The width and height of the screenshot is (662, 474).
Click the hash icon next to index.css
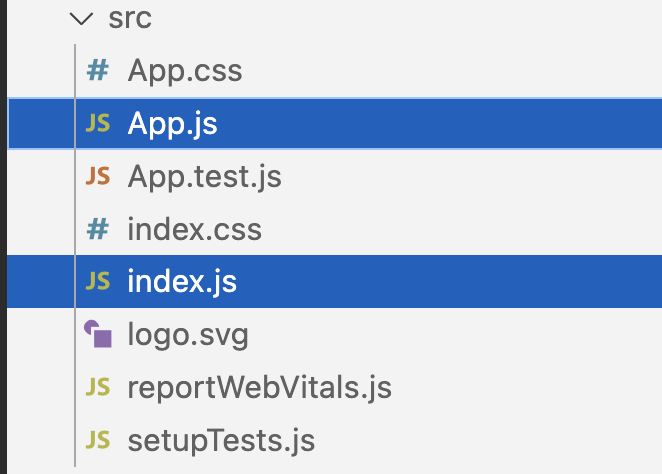pos(97,230)
